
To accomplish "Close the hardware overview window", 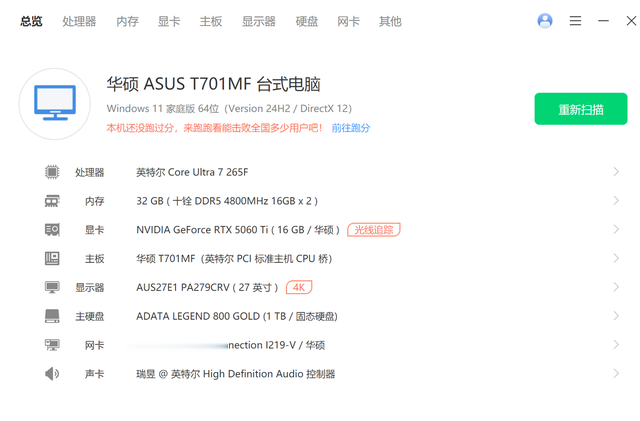I will tap(631, 20).
